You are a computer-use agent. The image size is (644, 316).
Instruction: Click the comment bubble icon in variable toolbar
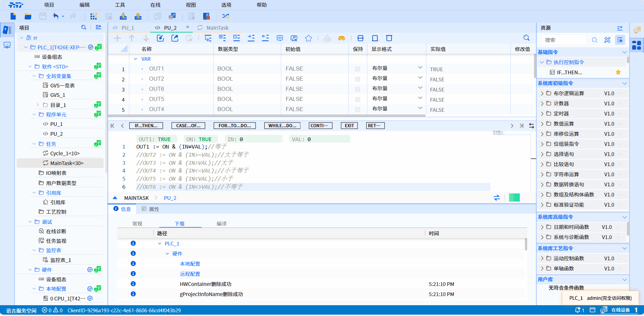(280, 38)
